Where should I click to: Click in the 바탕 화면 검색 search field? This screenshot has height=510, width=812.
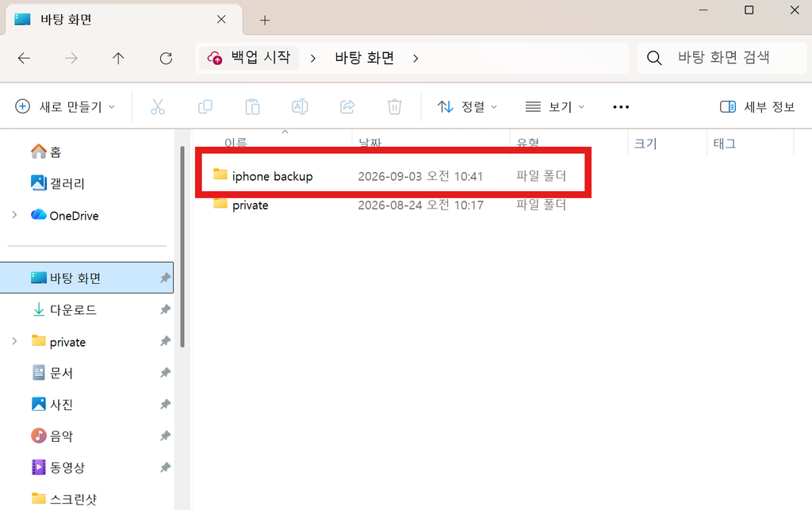coord(723,57)
